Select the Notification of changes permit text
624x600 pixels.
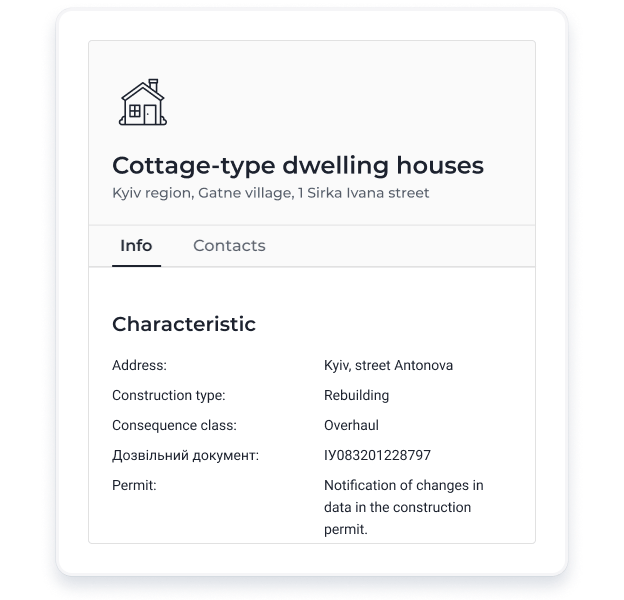click(404, 507)
